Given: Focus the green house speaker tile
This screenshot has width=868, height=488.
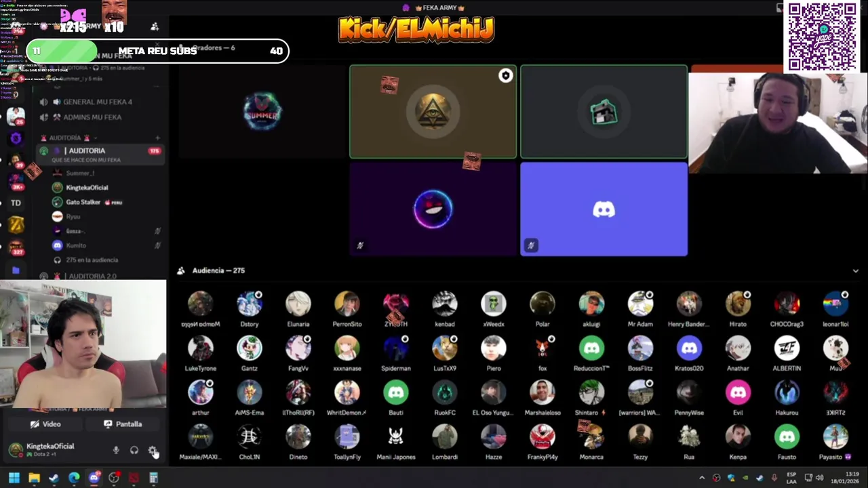Looking at the screenshot, I should click(604, 112).
